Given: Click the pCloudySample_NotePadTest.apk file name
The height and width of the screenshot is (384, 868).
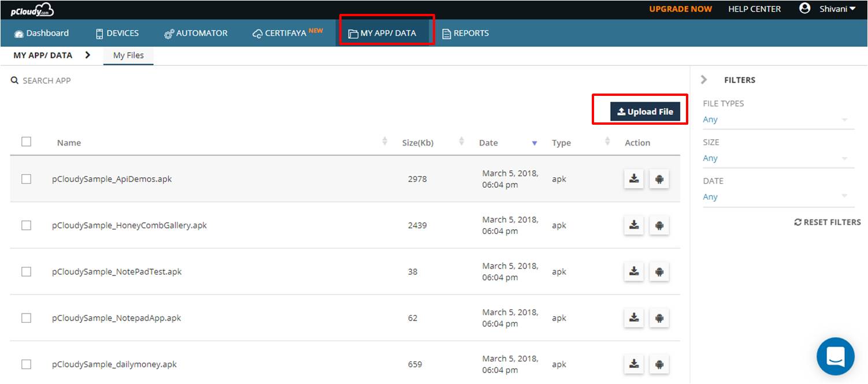Looking at the screenshot, I should click(117, 271).
